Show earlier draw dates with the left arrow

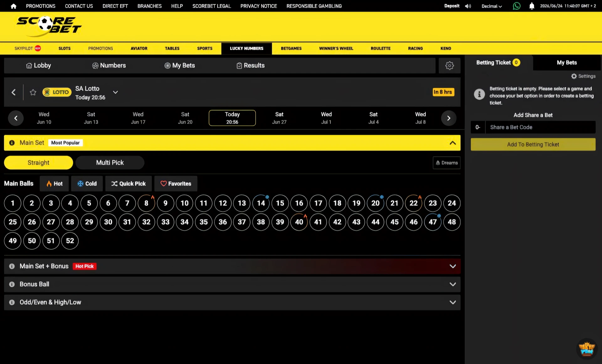16,118
